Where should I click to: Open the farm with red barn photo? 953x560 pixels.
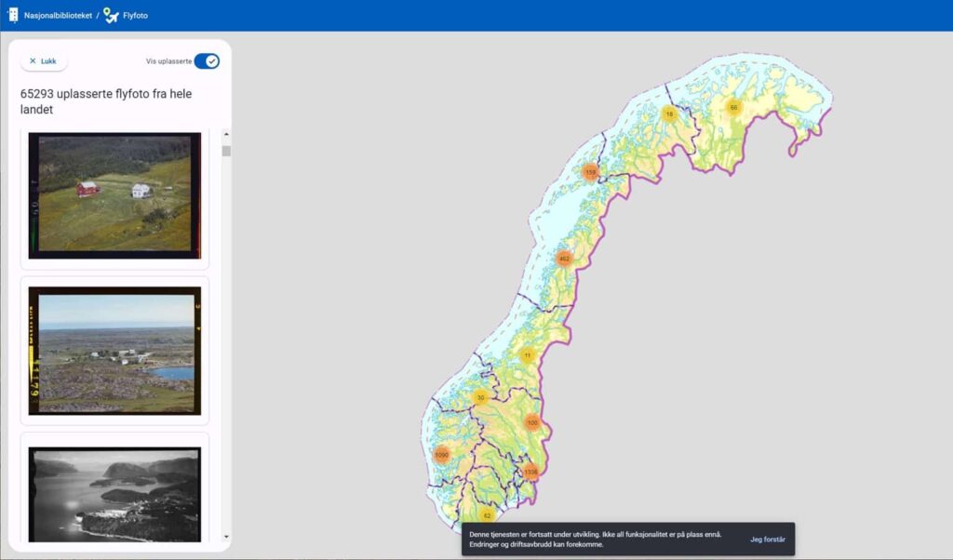pos(114,195)
